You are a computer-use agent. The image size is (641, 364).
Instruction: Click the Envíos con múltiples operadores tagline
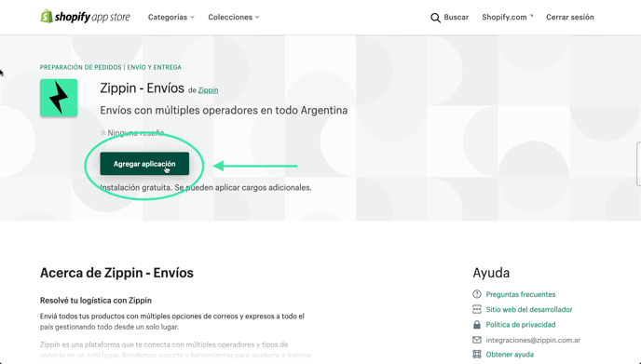224,110
